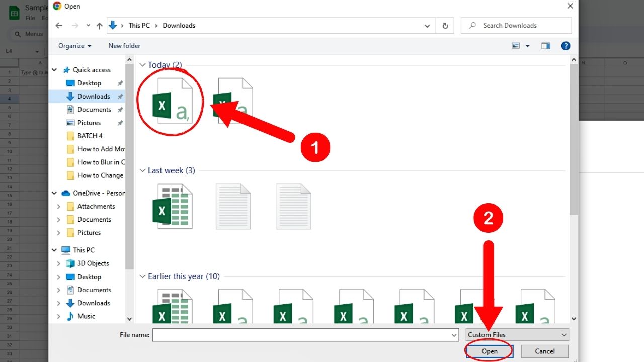Cancel the file dialog
Screen dimensions: 644x362
[x=544, y=351]
